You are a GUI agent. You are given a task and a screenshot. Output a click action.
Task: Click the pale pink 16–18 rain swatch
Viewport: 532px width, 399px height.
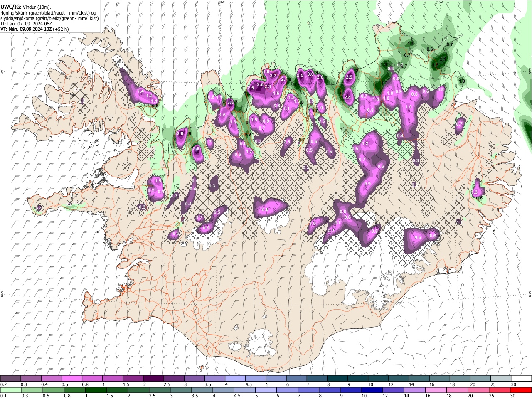pos(436,390)
